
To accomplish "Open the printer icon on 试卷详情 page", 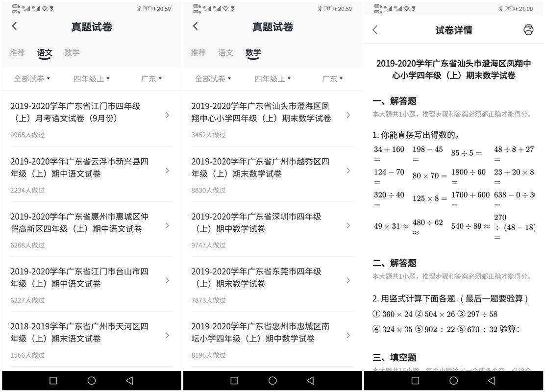I will [x=528, y=29].
